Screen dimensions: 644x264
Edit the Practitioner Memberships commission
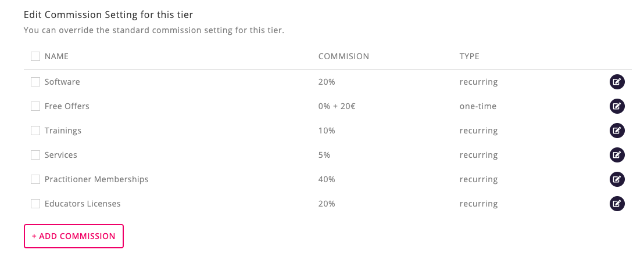(617, 179)
